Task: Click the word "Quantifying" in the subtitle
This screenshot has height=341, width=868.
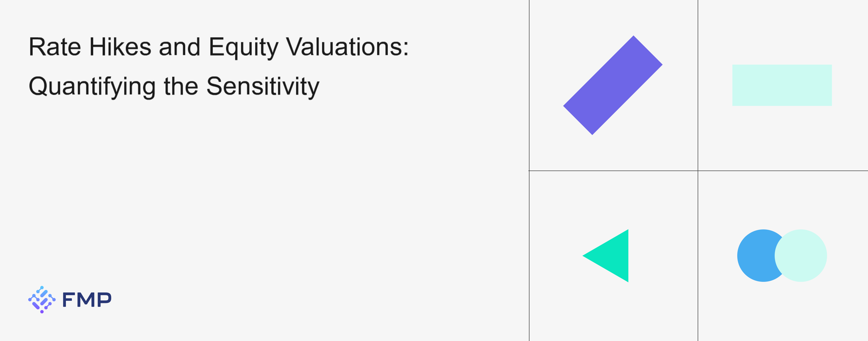Action: [92, 87]
